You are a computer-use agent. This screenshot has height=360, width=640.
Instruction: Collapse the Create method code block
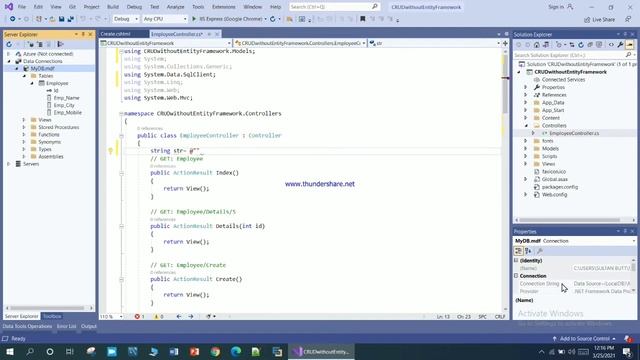[121, 280]
